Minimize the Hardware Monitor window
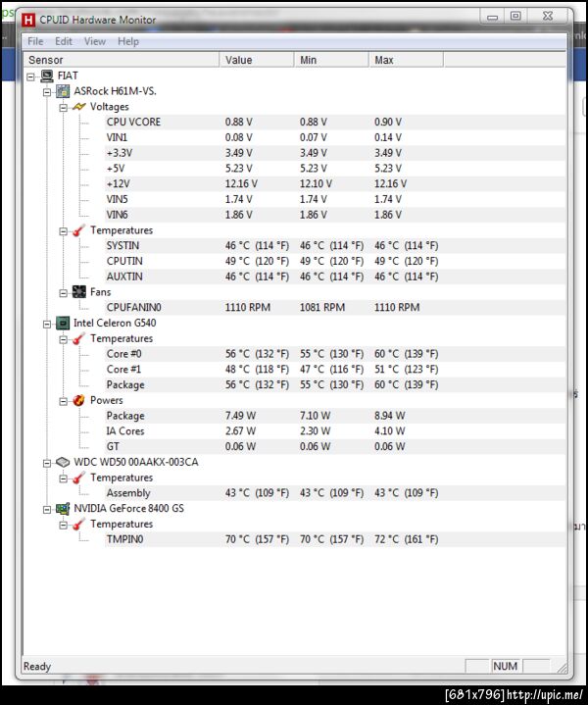The width and height of the screenshot is (588, 705). point(493,17)
